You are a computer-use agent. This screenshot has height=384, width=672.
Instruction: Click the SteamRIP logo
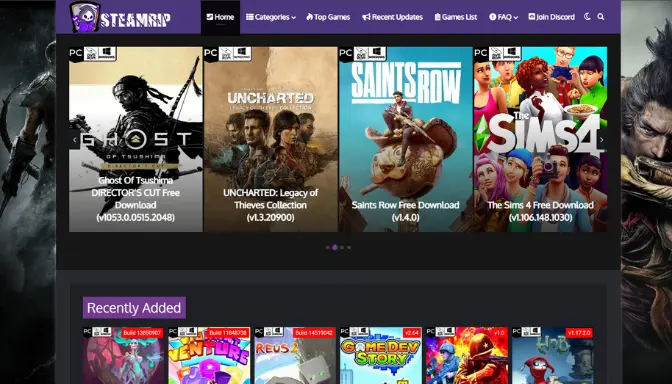click(120, 17)
